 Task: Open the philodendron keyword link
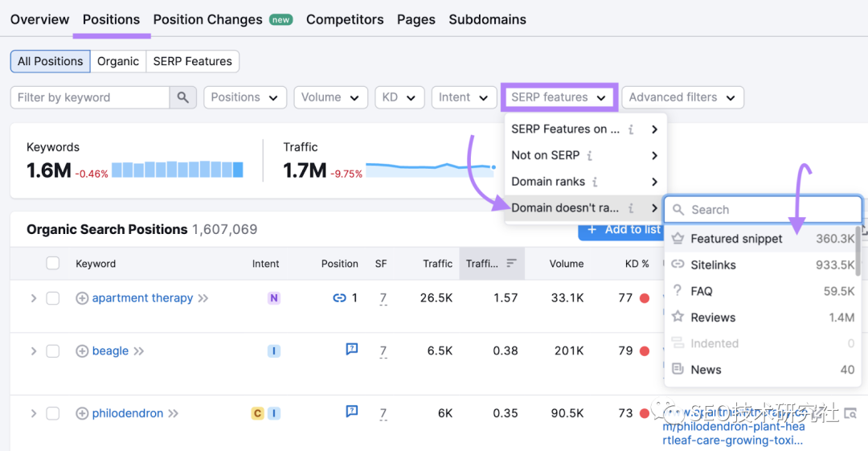click(128, 414)
